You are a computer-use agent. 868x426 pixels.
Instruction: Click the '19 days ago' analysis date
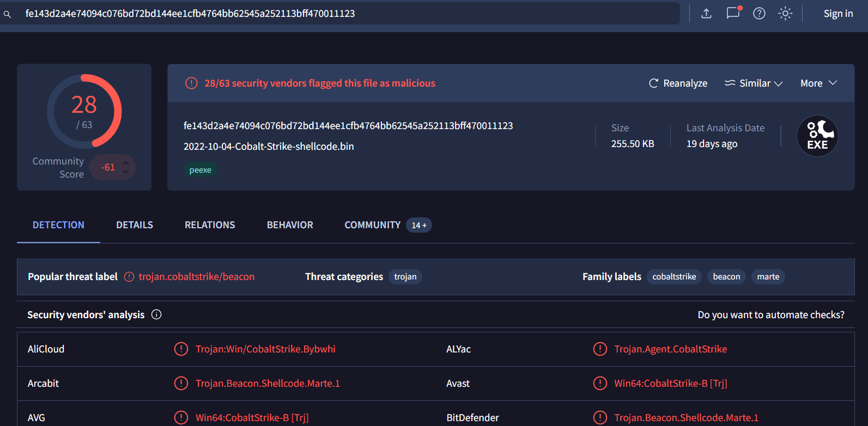[x=712, y=144]
